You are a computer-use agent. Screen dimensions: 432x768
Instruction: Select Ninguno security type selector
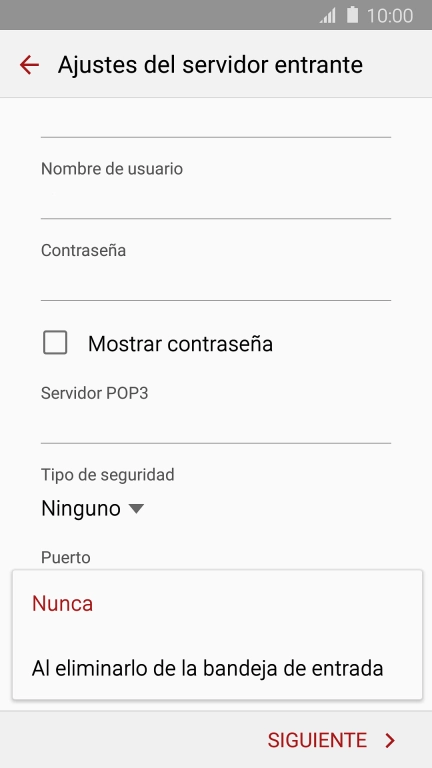pos(92,509)
